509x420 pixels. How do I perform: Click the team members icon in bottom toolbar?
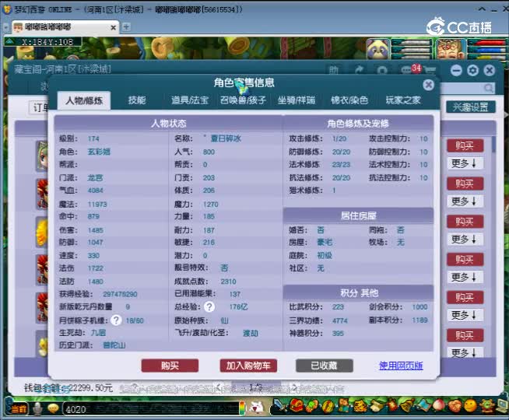coord(343,405)
